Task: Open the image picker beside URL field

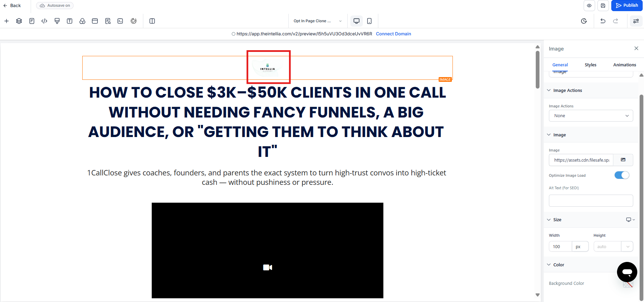Action: pos(623,160)
